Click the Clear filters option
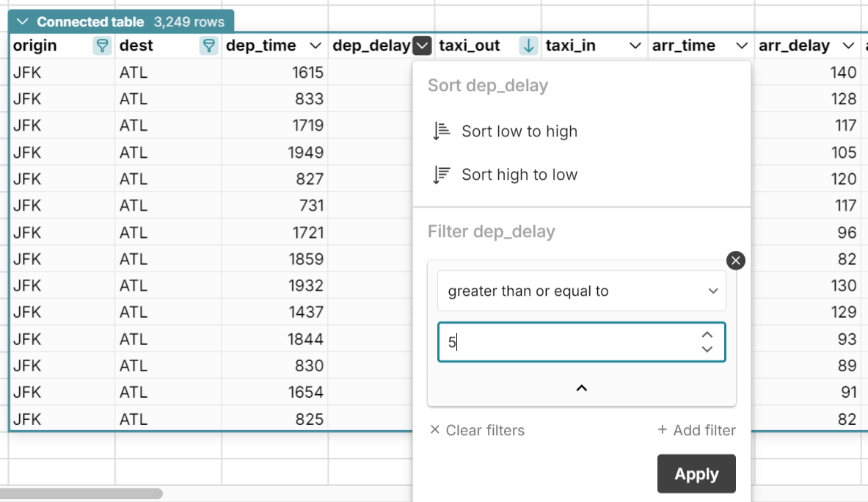 pos(484,430)
